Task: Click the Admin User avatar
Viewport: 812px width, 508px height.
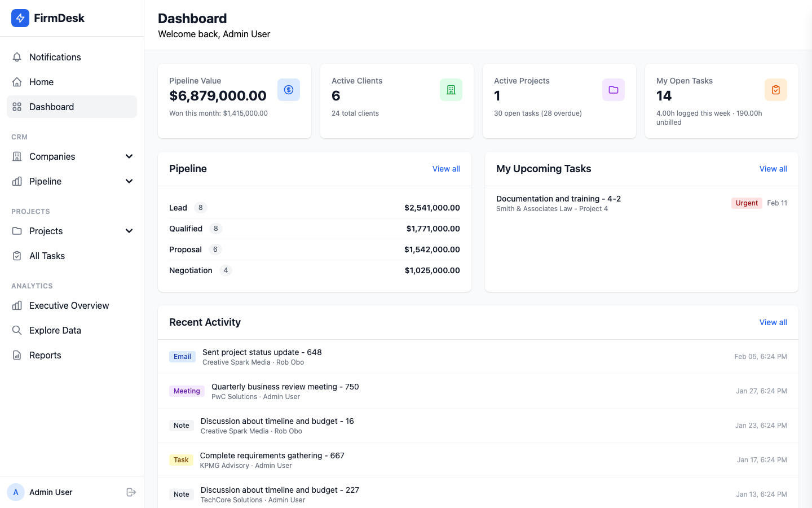Action: pos(16,492)
